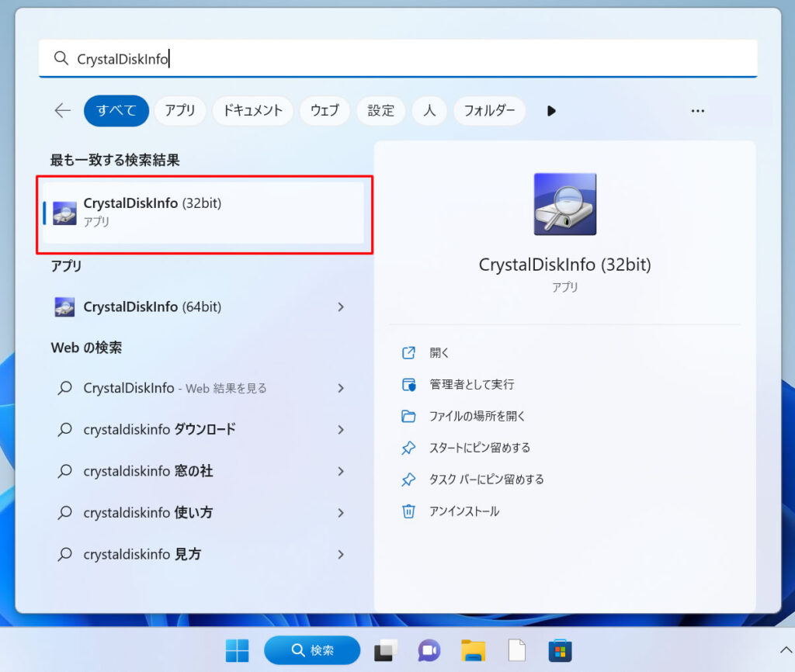Viewport: 795px width, 672px height.
Task: Go back with the left arrow
Action: coord(62,110)
